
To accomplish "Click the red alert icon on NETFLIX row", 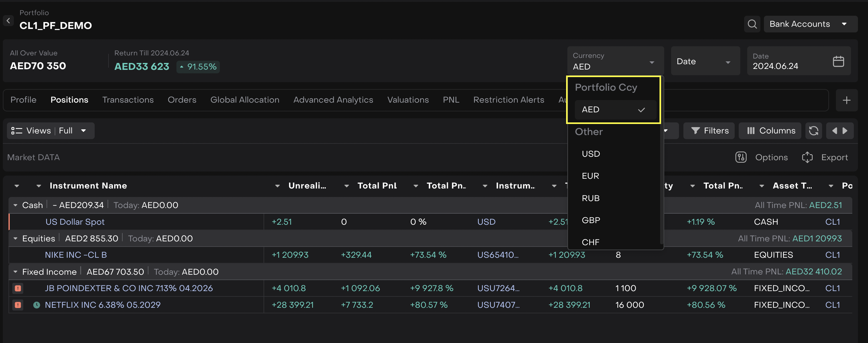I will (18, 305).
